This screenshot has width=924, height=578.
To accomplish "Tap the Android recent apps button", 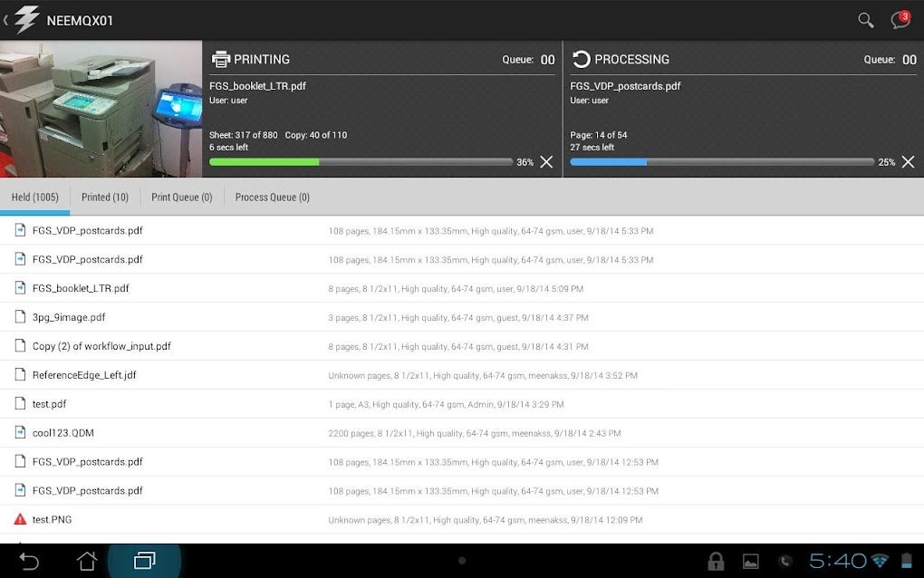I will pos(144,560).
